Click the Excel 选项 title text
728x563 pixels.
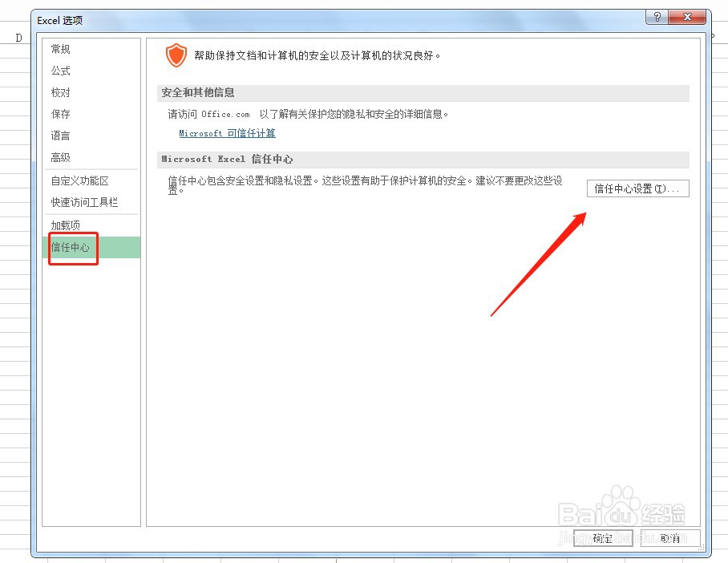click(59, 20)
